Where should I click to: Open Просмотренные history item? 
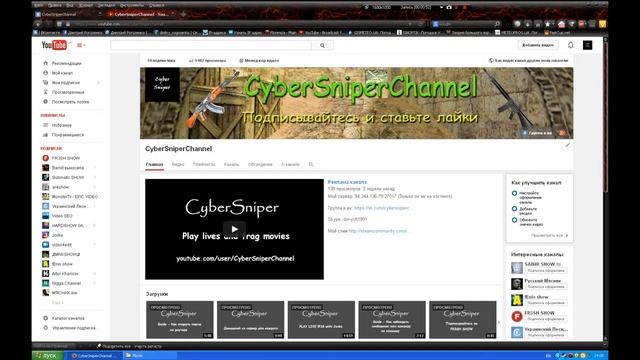(x=68, y=92)
